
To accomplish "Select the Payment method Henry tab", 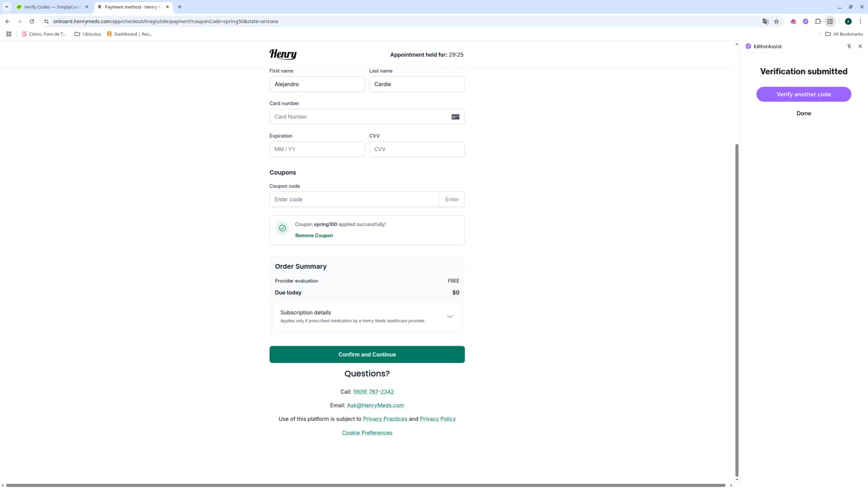I will tap(133, 7).
